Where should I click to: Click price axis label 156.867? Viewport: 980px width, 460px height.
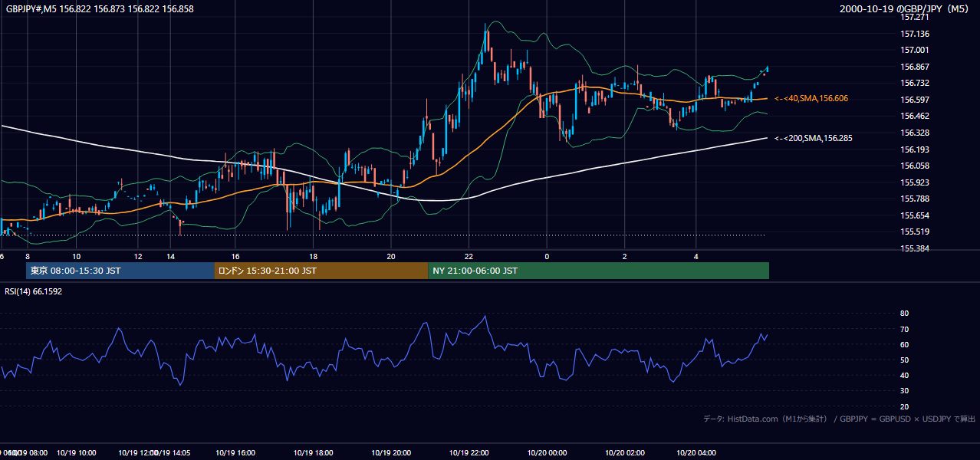pyautogui.click(x=915, y=67)
